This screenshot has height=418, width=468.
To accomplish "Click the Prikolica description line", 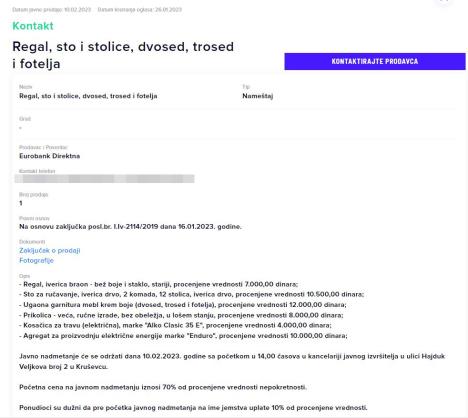I will (x=181, y=315).
